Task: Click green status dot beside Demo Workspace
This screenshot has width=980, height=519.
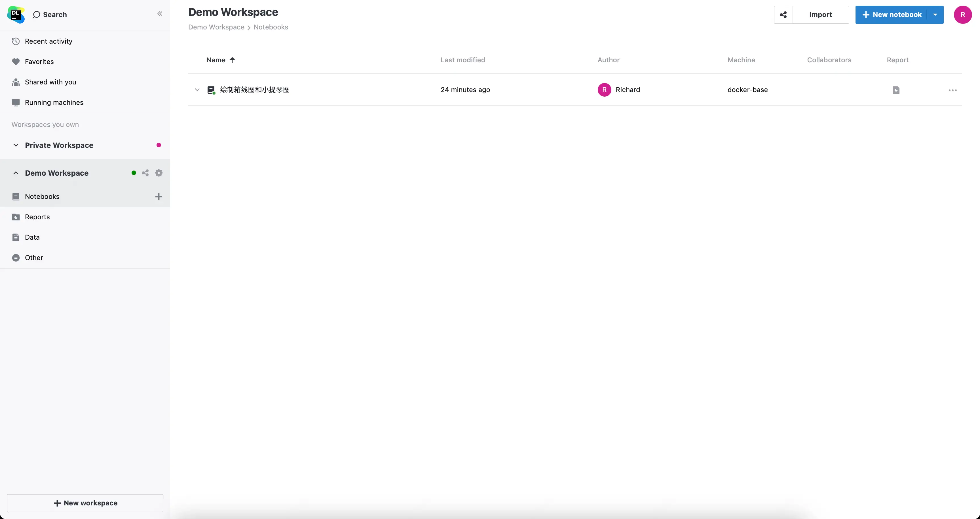Action: click(134, 173)
